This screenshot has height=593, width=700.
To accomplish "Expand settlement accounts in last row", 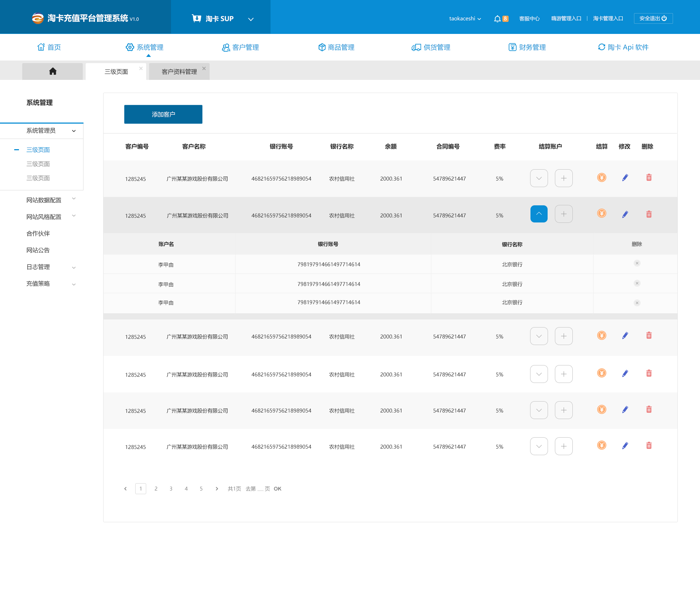I will 539,446.
